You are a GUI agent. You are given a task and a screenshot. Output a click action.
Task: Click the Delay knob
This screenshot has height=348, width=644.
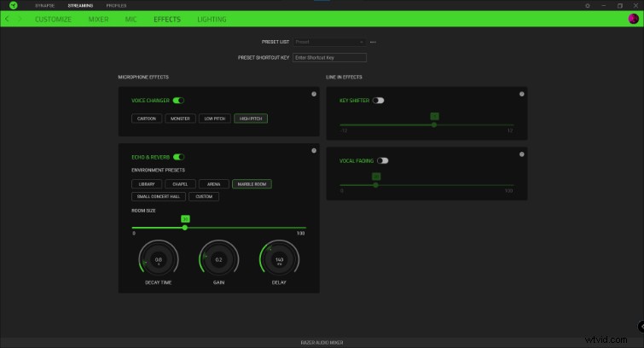279,259
